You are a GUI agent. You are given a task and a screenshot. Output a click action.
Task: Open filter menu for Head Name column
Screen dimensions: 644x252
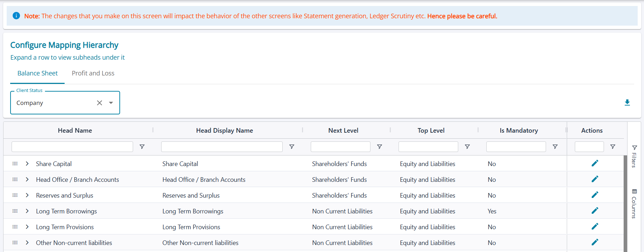coord(142,147)
